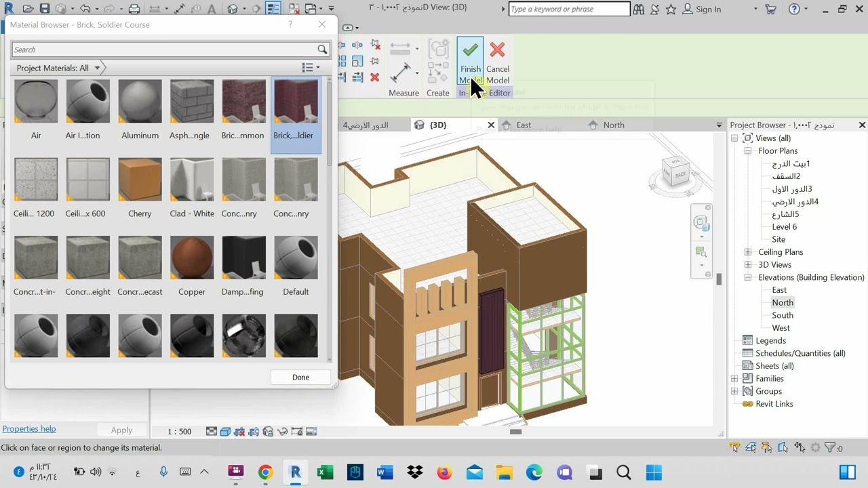Click the Default 3D View house icon
Image resolution: width=868 pixels, height=488 pixels.
point(233,9)
